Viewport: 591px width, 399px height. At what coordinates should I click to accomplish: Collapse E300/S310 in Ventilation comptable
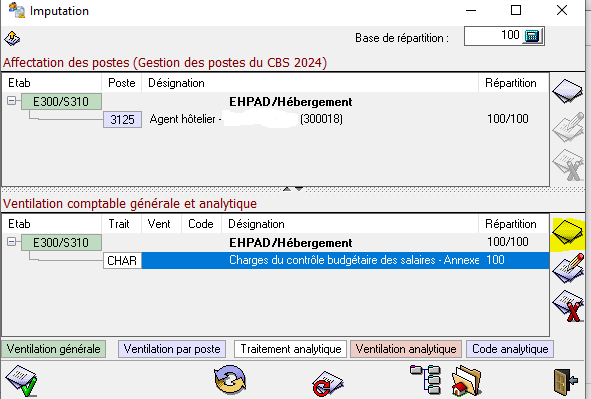click(x=12, y=242)
